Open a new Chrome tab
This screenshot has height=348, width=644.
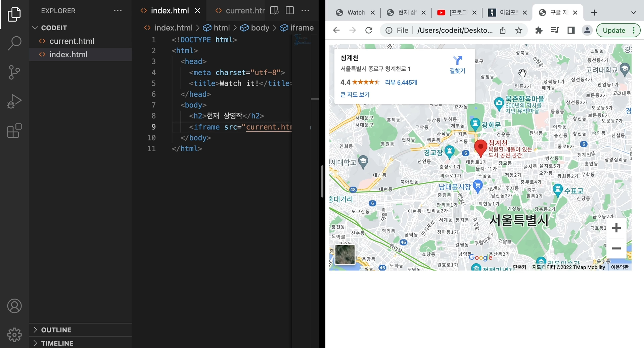click(x=594, y=13)
